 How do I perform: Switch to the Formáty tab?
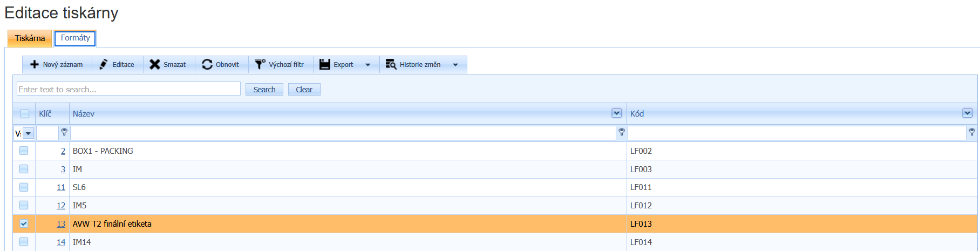[x=75, y=38]
